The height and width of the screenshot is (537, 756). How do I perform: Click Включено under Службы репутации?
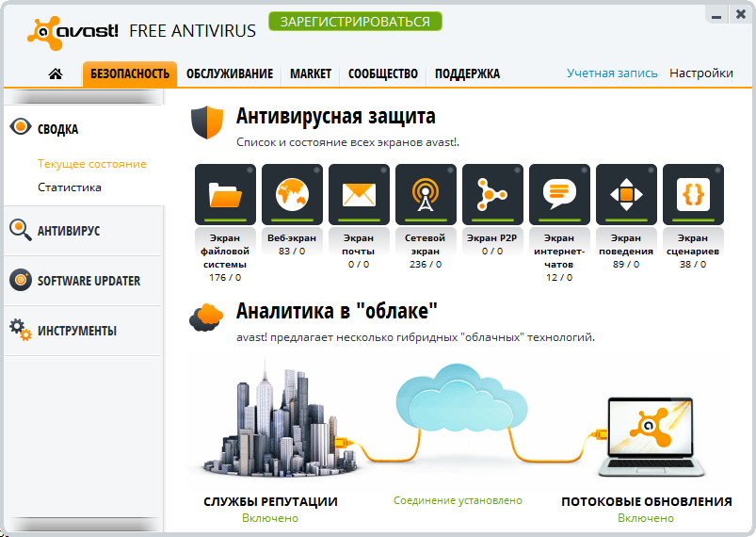[270, 518]
